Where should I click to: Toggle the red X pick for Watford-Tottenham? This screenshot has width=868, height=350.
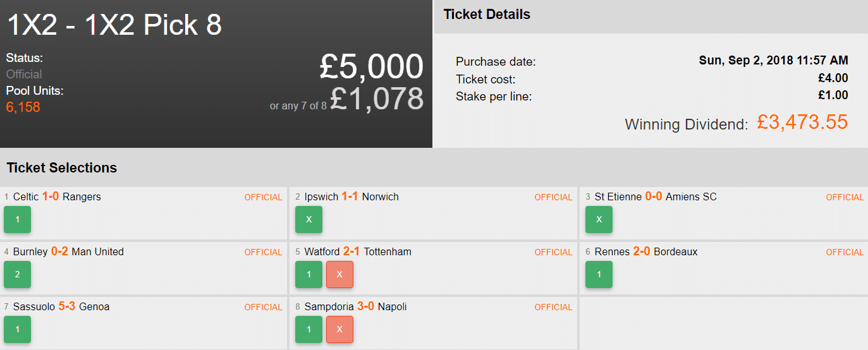click(x=339, y=274)
